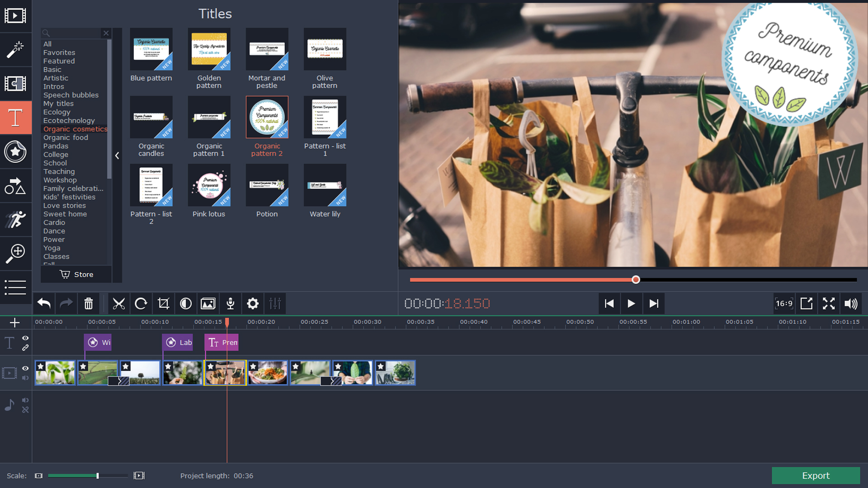Select the Featured titles category
Viewport: 868px width, 488px height.
[x=58, y=60]
